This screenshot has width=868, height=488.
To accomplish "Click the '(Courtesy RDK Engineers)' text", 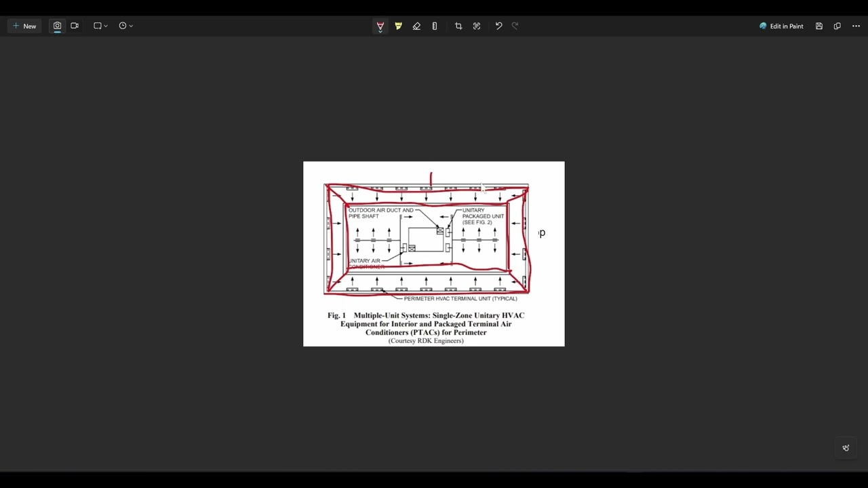I will [426, 341].
